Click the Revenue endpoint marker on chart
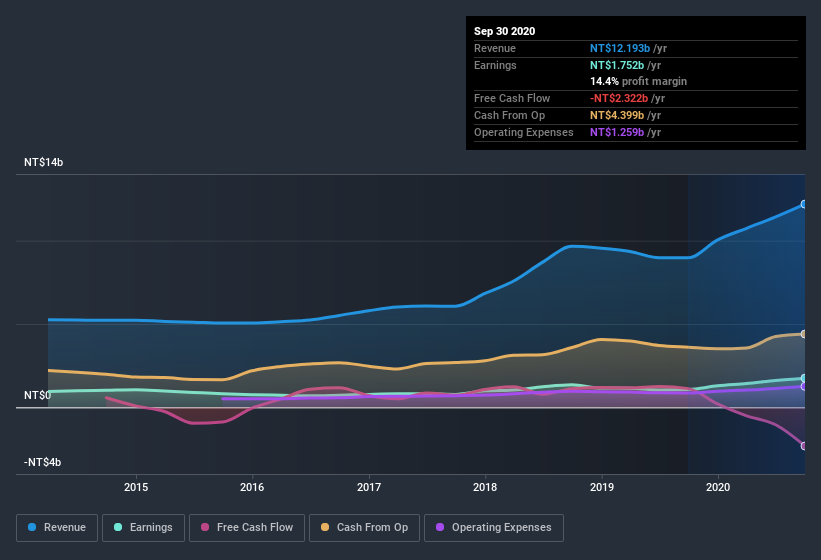This screenshot has width=821, height=560. pos(804,204)
